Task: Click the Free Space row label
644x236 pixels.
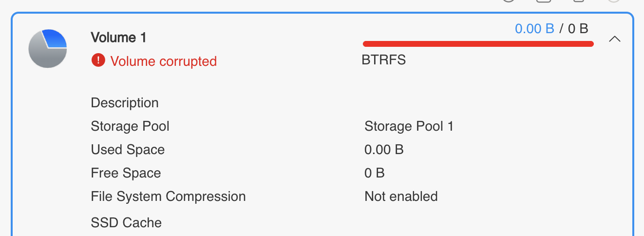Action: (126, 173)
